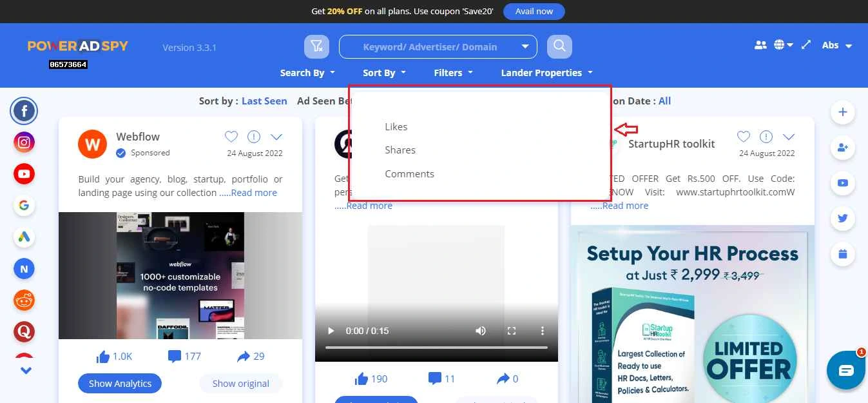
Task: Open YouTube ads from the left sidebar
Action: tap(24, 173)
